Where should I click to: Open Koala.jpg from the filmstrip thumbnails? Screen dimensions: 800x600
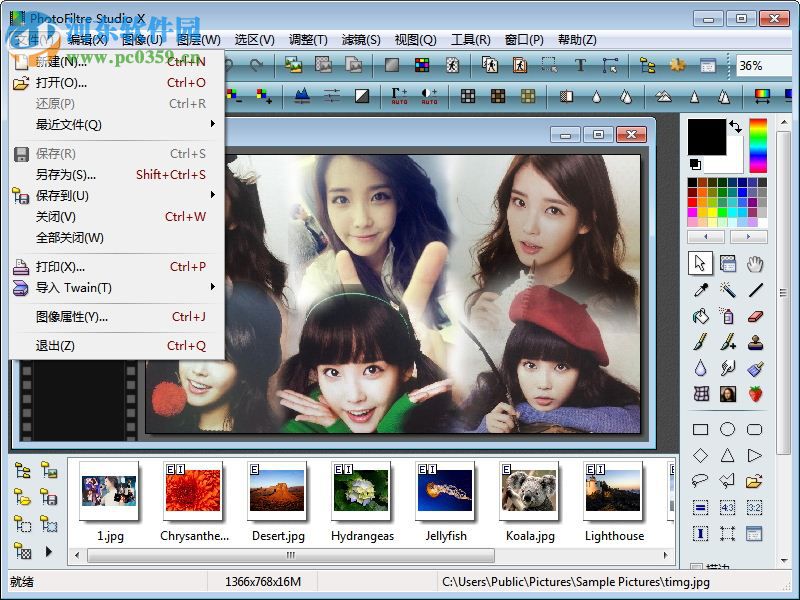(x=530, y=493)
